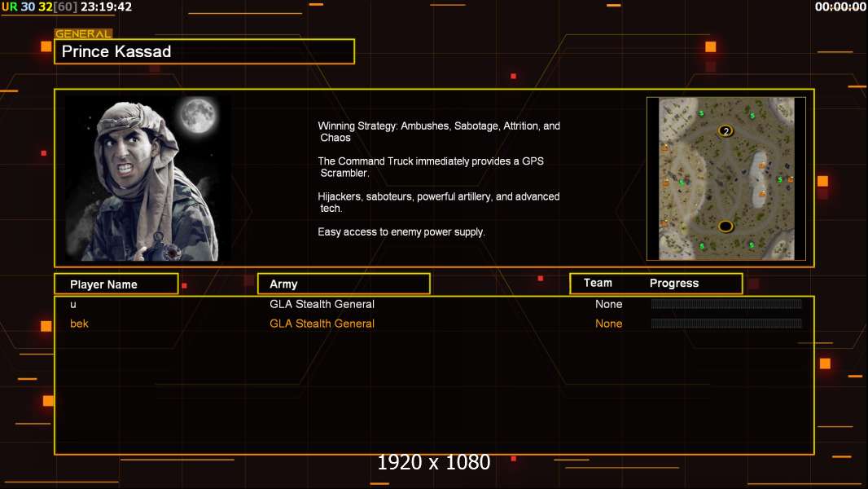Click the Prince Kassad general name field
The height and width of the screenshot is (489, 868).
(x=204, y=51)
